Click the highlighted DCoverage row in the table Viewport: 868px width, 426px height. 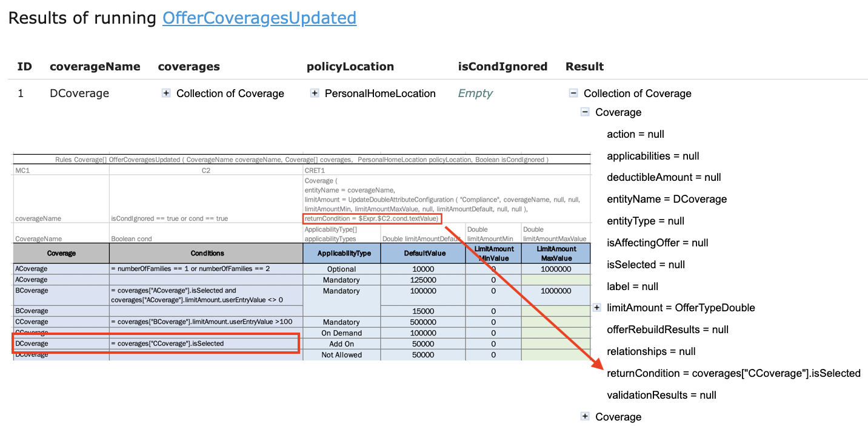pos(155,343)
